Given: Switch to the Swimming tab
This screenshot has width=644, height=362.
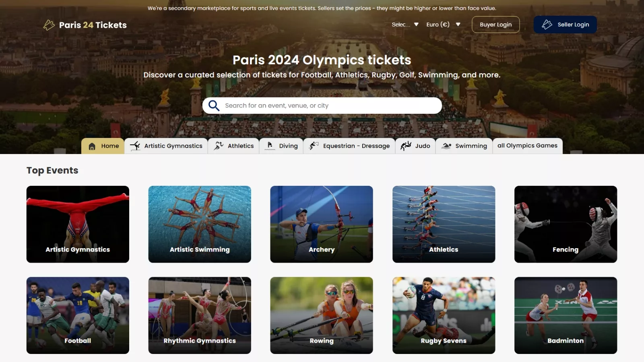Looking at the screenshot, I should point(471,146).
